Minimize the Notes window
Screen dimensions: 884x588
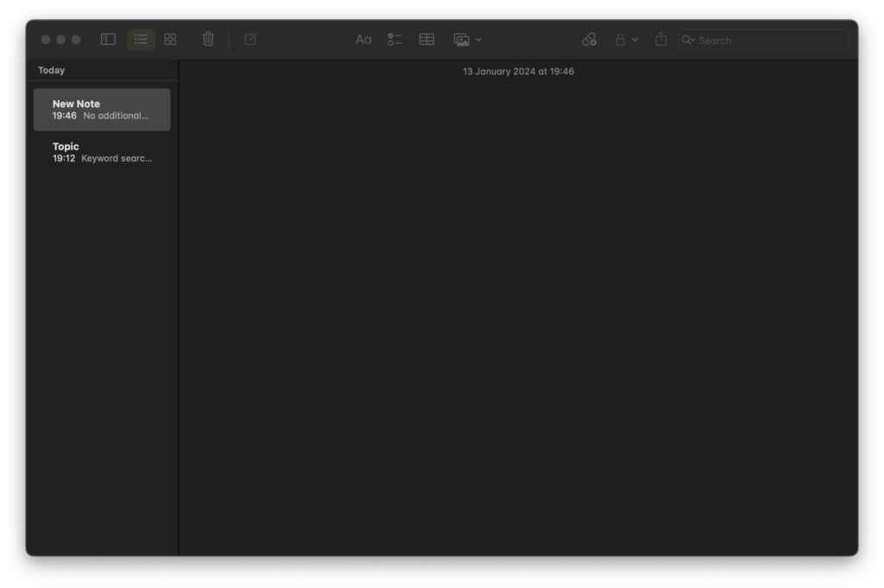point(61,40)
